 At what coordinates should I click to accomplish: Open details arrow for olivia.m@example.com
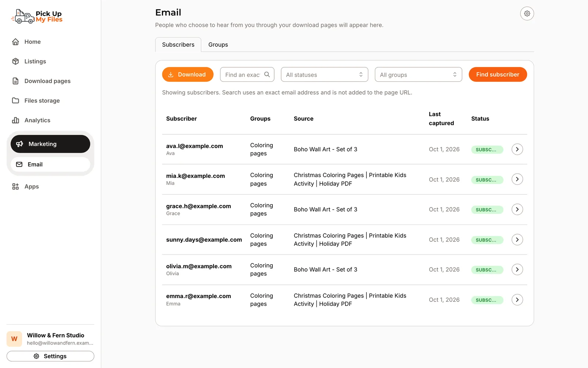pos(517,269)
